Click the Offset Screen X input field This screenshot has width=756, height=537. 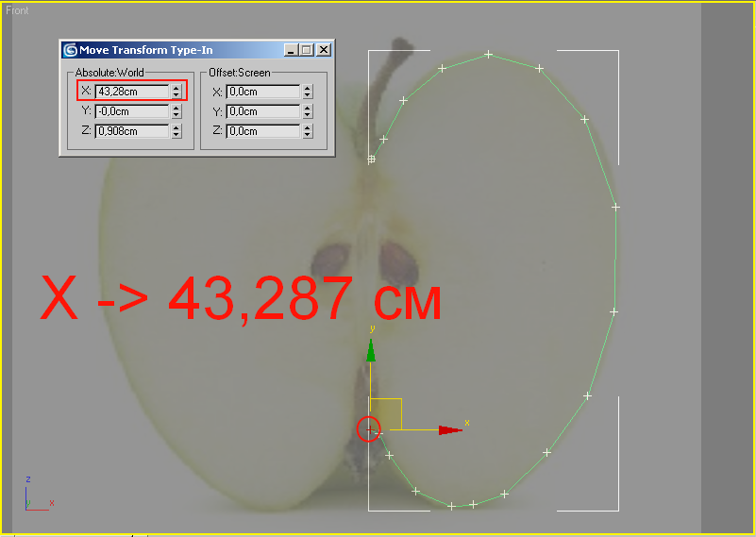click(x=263, y=92)
